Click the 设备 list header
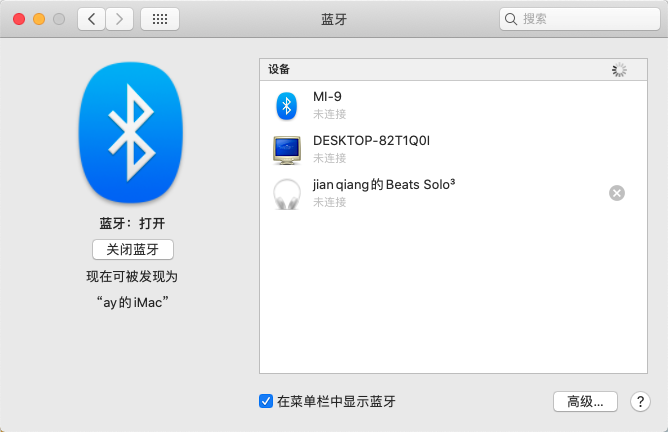Viewport: 668px width, 432px height. [x=453, y=69]
